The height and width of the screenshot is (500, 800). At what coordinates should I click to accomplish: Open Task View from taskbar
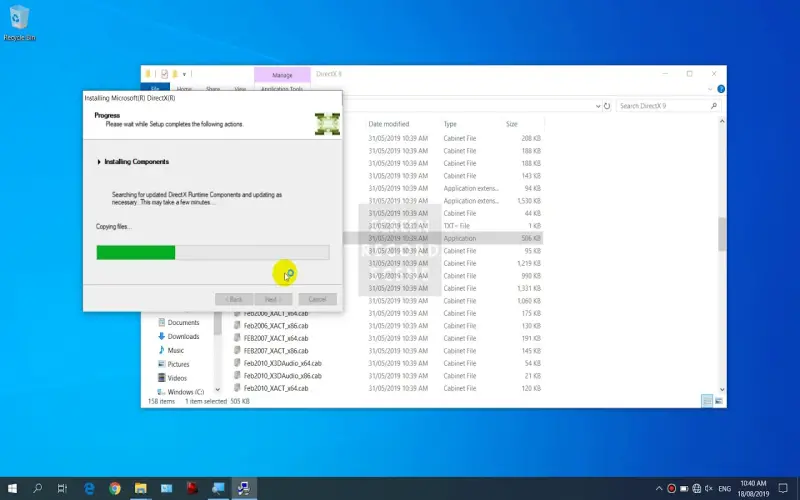coord(62,488)
